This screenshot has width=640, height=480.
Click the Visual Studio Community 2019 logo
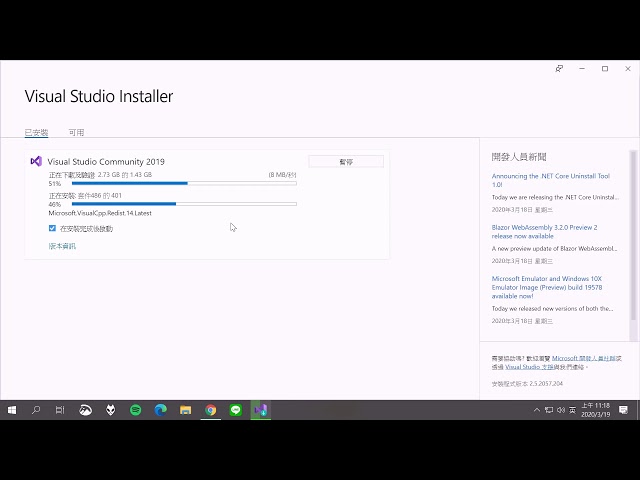click(x=36, y=161)
